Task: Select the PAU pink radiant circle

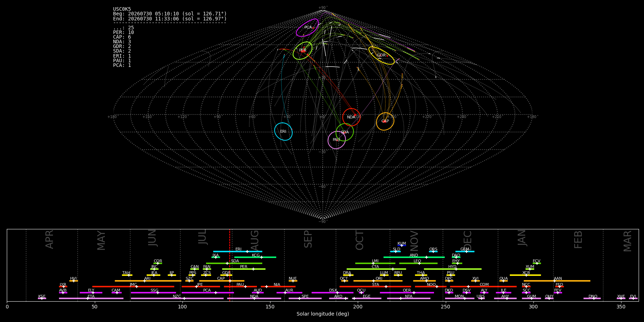Action: [x=337, y=140]
